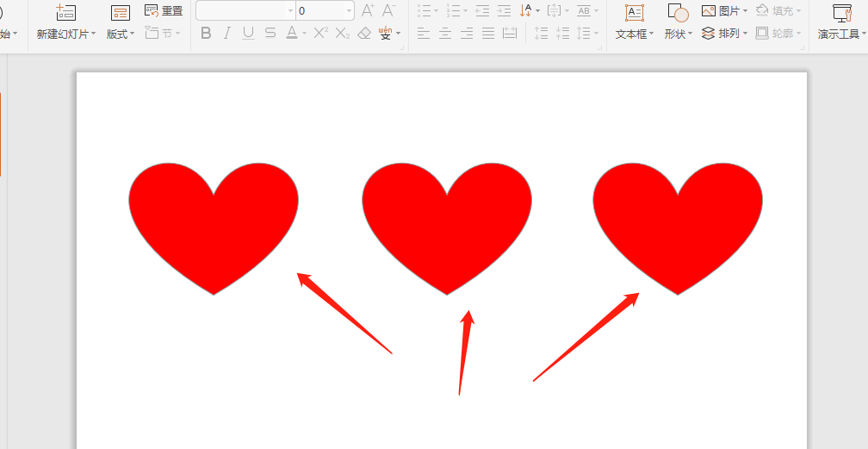Click the Text Box (文本框) icon

[635, 12]
